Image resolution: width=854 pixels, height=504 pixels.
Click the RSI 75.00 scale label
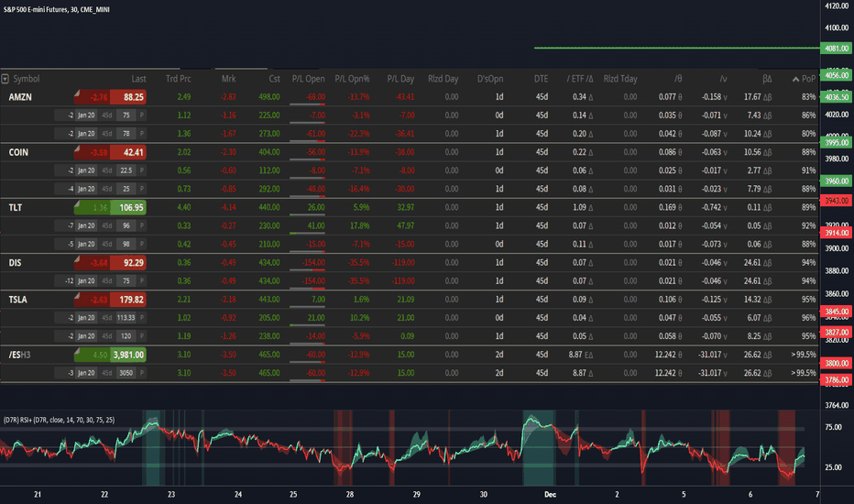[833, 427]
